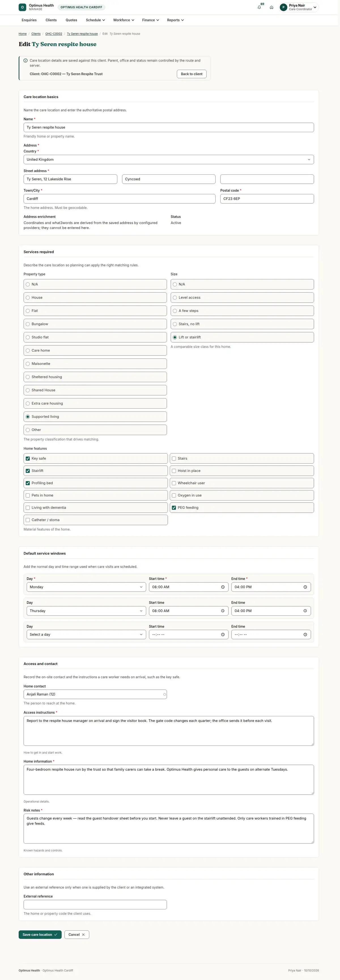This screenshot has height=980, width=340.
Task: Cancel editing the care location
Action: coord(77,935)
